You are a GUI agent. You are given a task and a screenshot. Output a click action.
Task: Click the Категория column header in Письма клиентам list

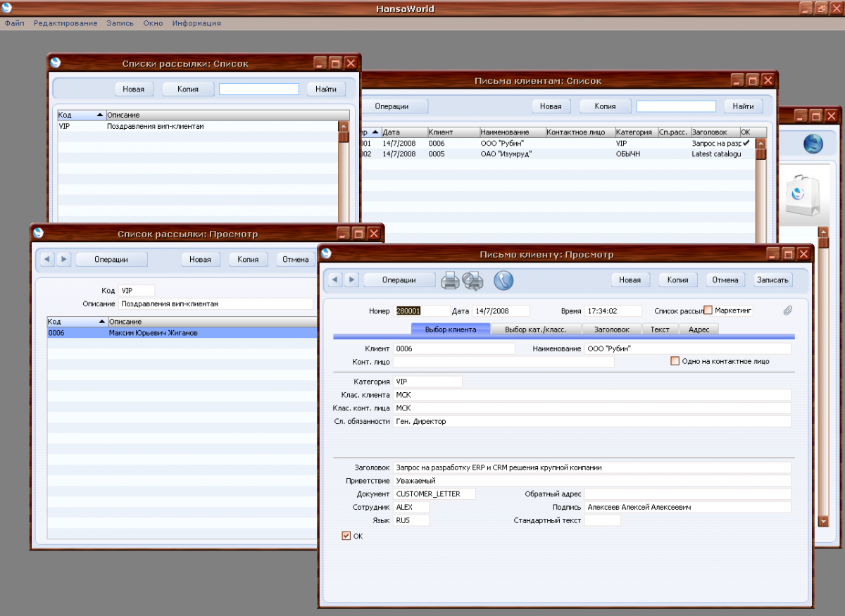(x=636, y=132)
